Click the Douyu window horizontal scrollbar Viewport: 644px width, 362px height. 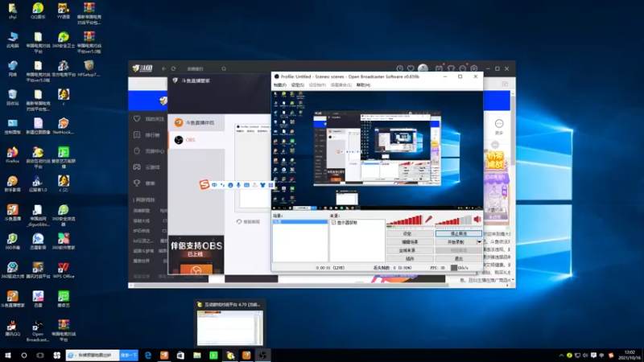[291, 286]
